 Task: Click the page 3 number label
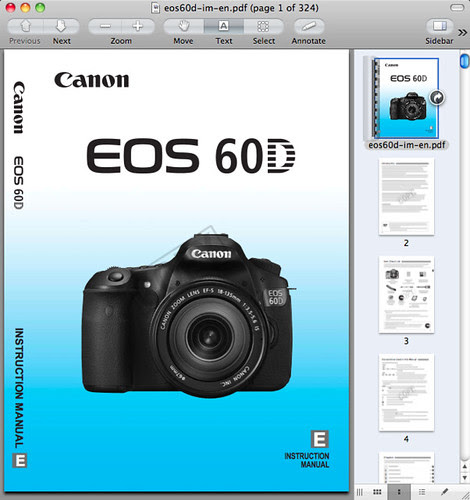(x=406, y=341)
